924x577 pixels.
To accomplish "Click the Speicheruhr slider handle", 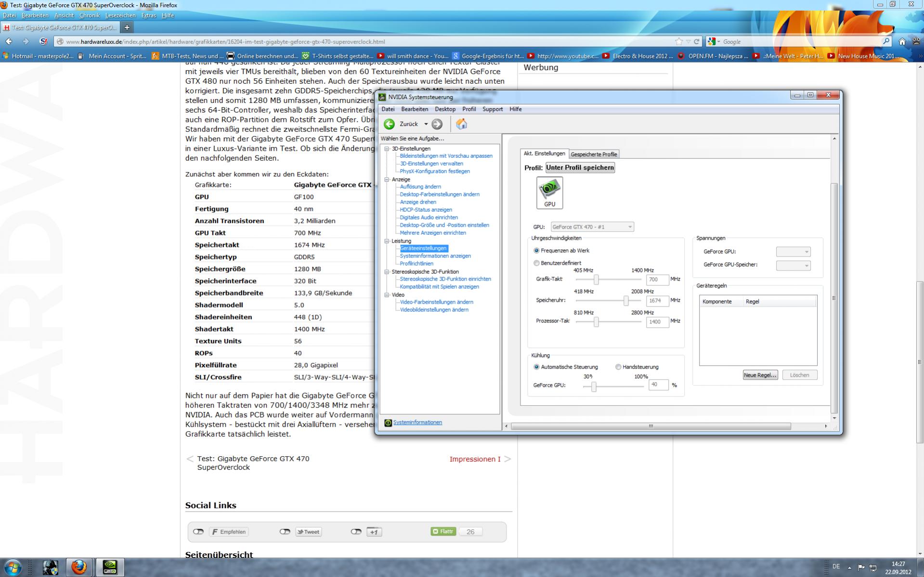I will 626,301.
